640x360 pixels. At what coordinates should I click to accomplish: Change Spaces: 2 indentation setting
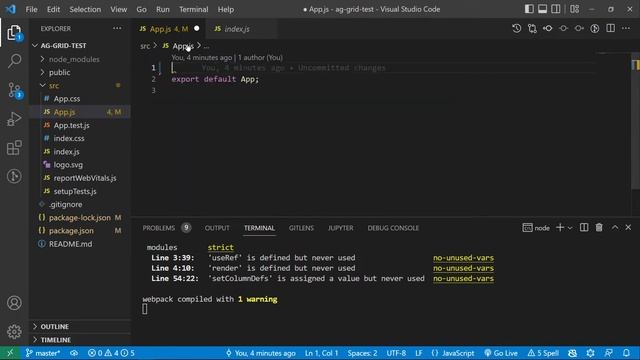362,353
